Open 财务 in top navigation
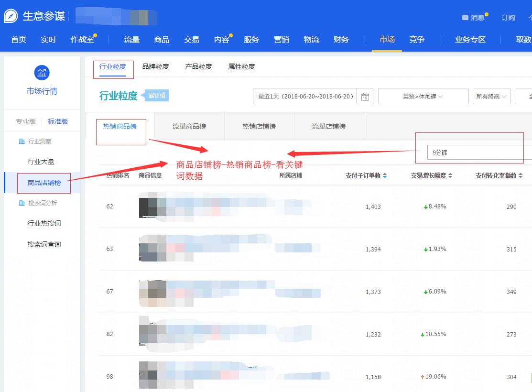The height and width of the screenshot is (392, 532). pos(341,39)
